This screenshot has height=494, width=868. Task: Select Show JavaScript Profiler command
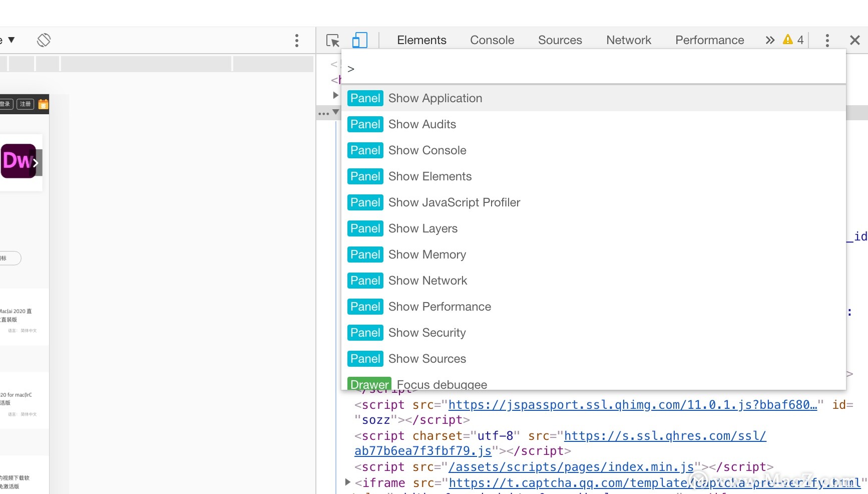(x=594, y=202)
